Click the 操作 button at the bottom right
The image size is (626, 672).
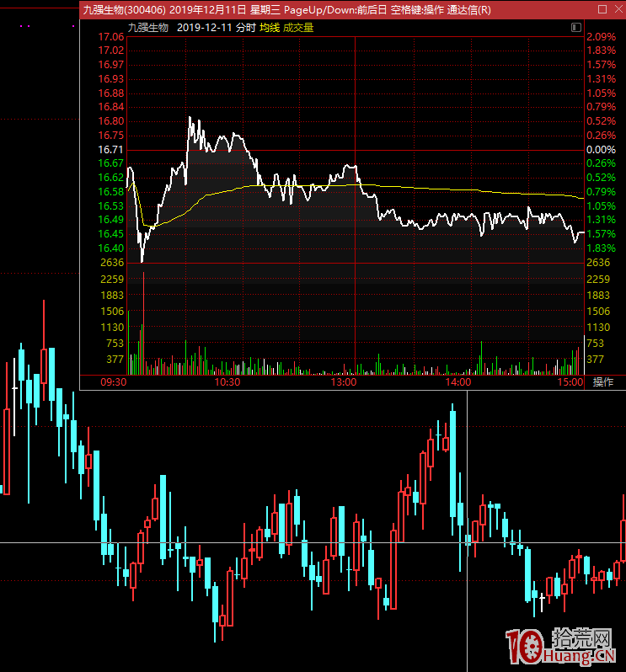603,381
